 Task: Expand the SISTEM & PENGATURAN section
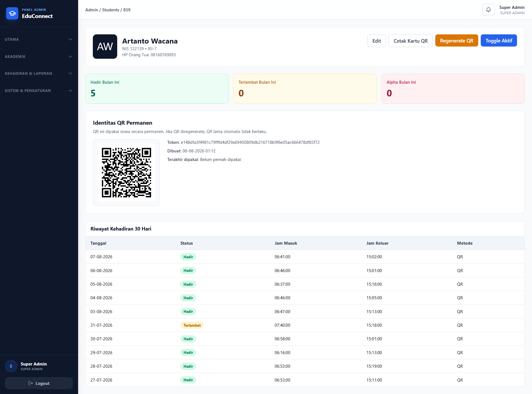(39, 91)
